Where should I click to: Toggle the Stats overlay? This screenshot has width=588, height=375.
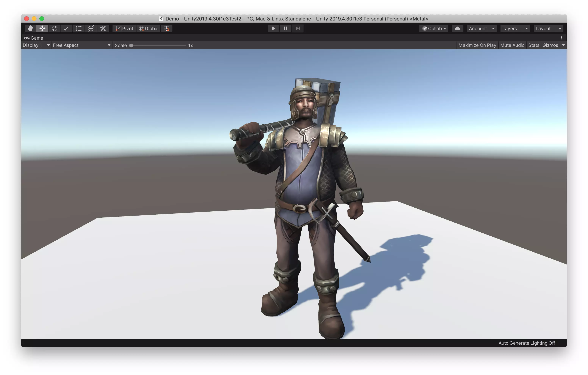[534, 45]
